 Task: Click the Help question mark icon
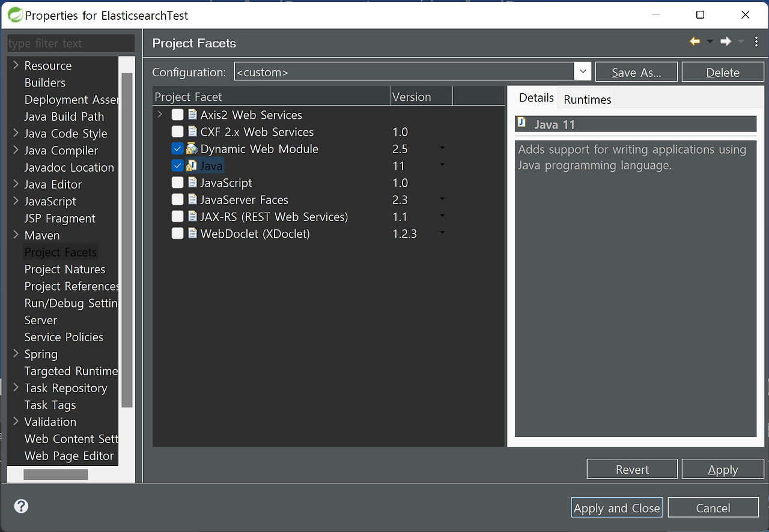21,506
